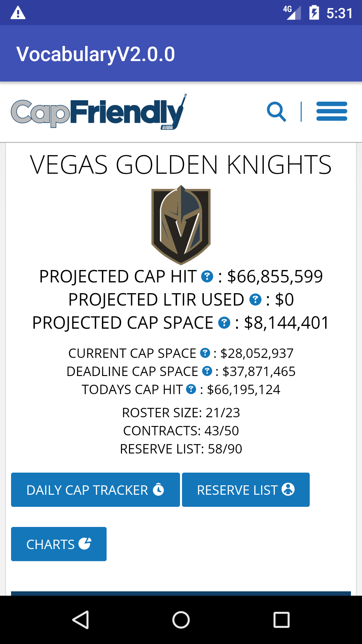Open the Daily Cap Tracker
362x644 pixels.
pyautogui.click(x=96, y=490)
